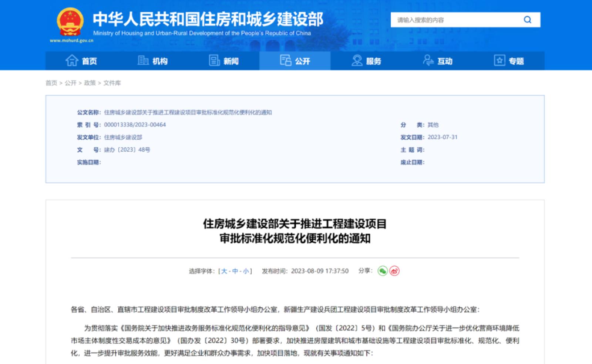592x364 pixels.
Task: Click 中 to set medium font size
Action: tap(235, 271)
